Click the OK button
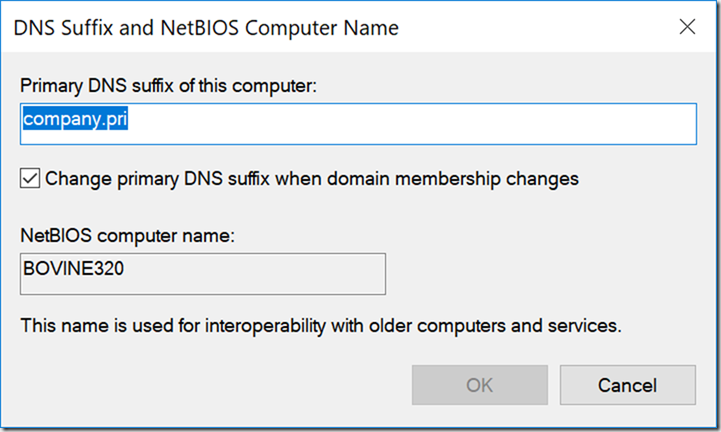721x432 pixels. (480, 385)
